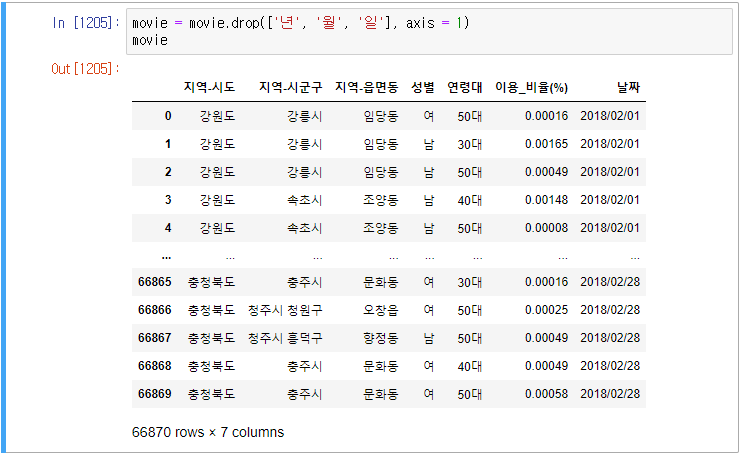The height and width of the screenshot is (454, 739).
Task: Click 임당동 cell in row 2
Action: click(x=381, y=172)
